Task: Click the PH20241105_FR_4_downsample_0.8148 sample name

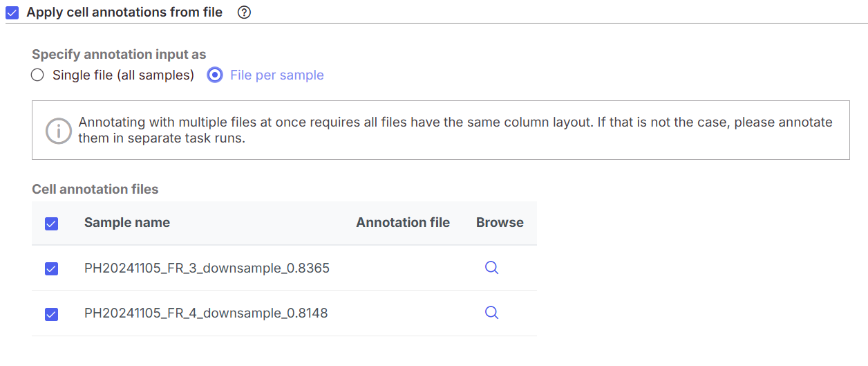Action: point(206,313)
